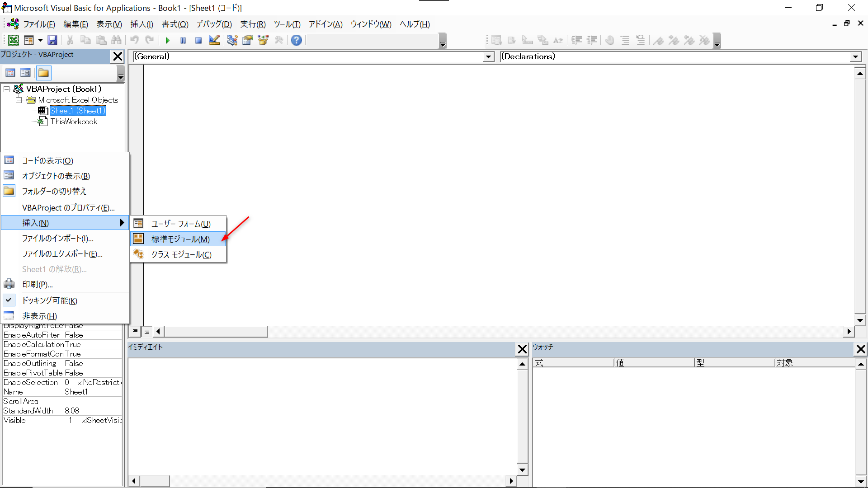Choose VBAProject のプロパティ(E)...
The width and height of the screenshot is (868, 488).
point(65,207)
